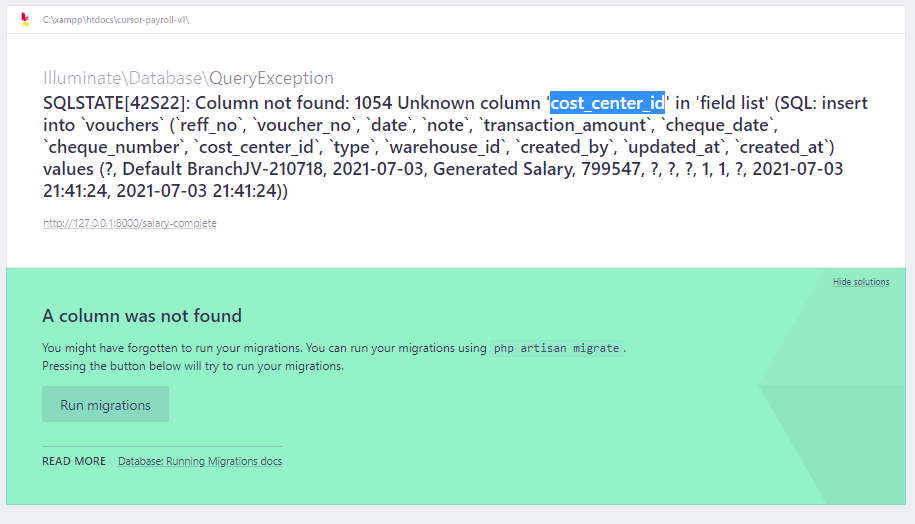Click 'Pressing the button below' text line

pos(192,366)
